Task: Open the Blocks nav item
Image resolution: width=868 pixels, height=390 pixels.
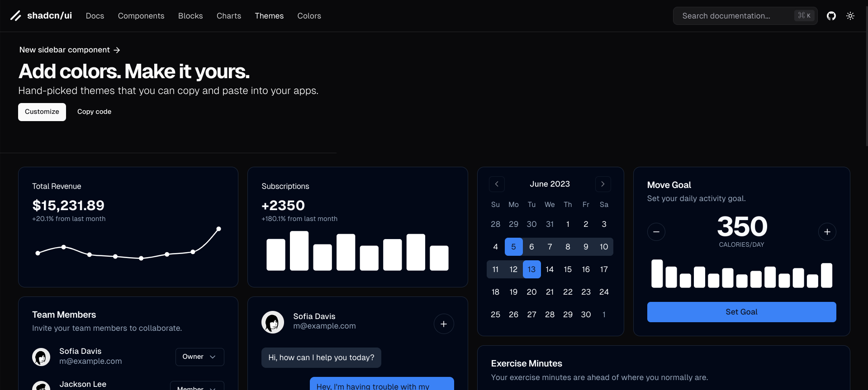Action: [x=190, y=16]
